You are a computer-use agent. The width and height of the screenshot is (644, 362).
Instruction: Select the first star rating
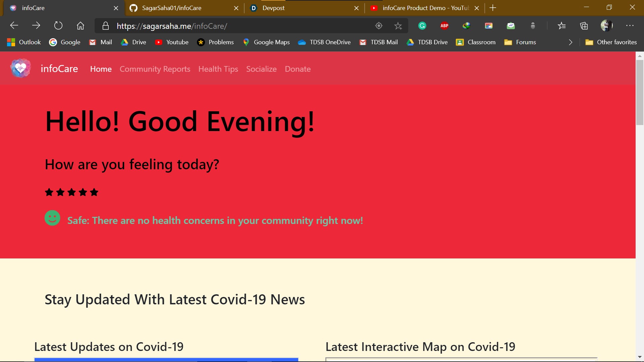[x=49, y=192]
